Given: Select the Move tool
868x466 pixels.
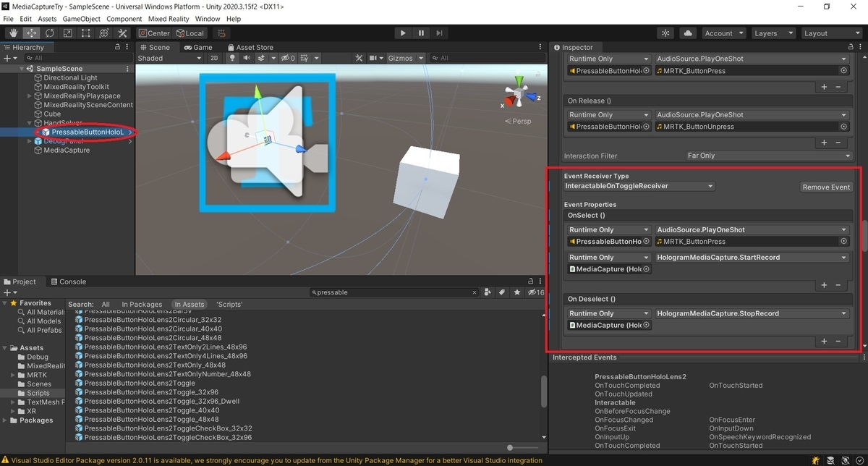Looking at the screenshot, I should click(31, 33).
